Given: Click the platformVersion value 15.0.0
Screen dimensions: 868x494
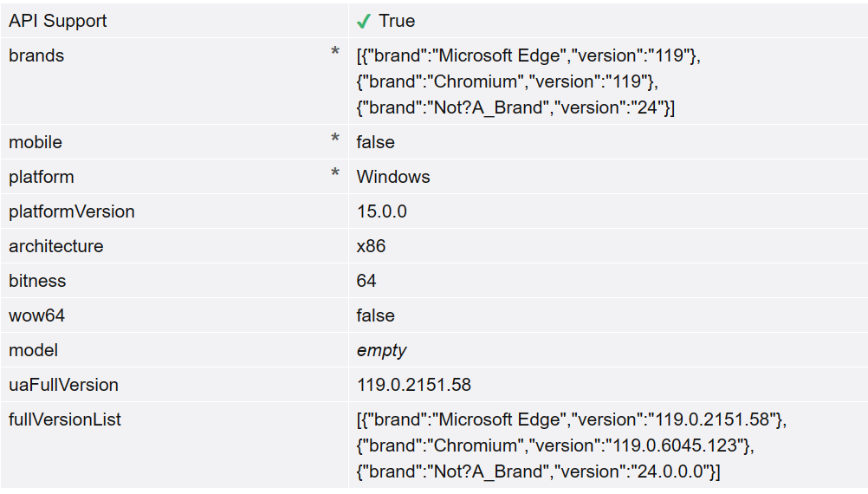Looking at the screenshot, I should (x=382, y=211).
